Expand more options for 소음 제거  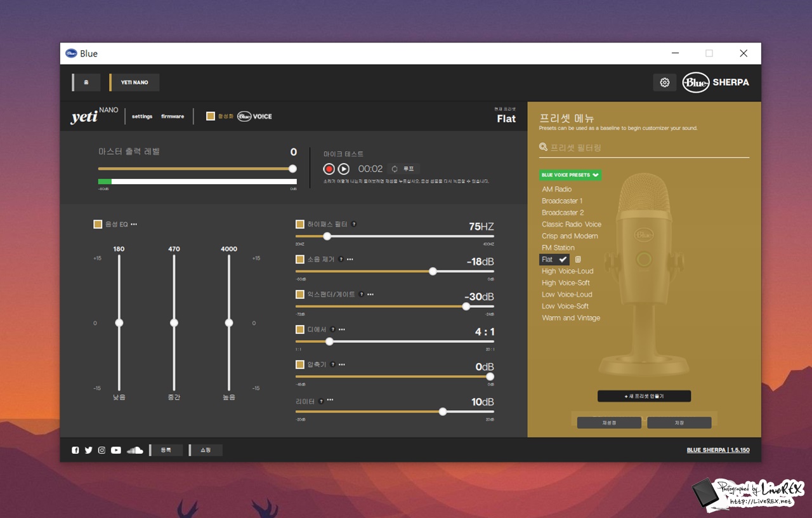350,259
